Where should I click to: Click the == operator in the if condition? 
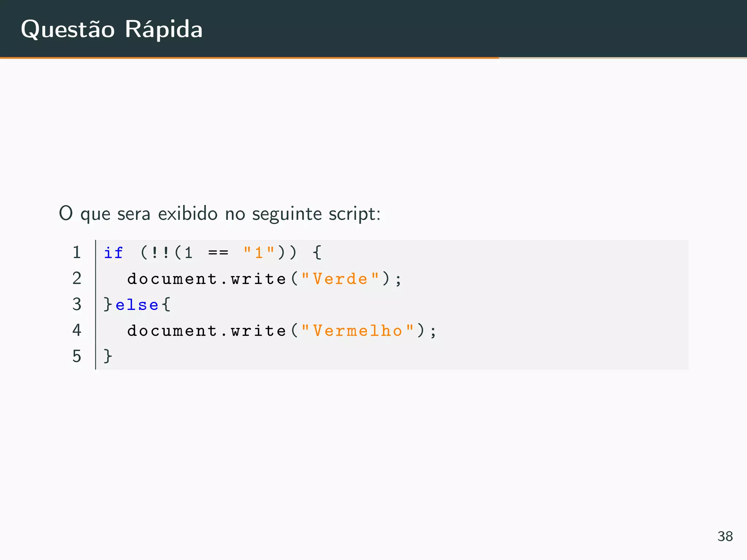click(218, 252)
